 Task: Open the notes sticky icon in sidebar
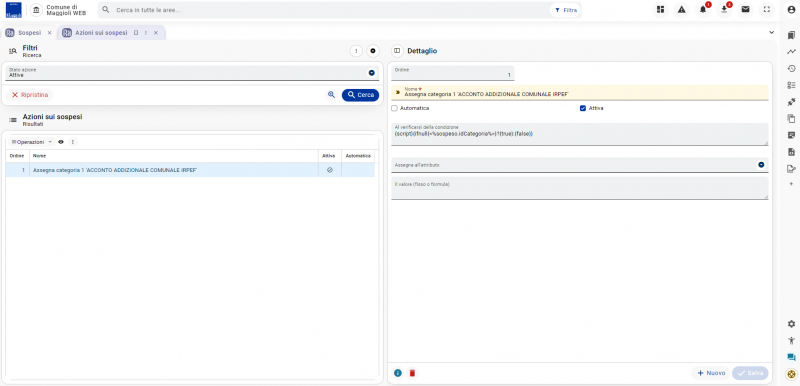[x=791, y=135]
